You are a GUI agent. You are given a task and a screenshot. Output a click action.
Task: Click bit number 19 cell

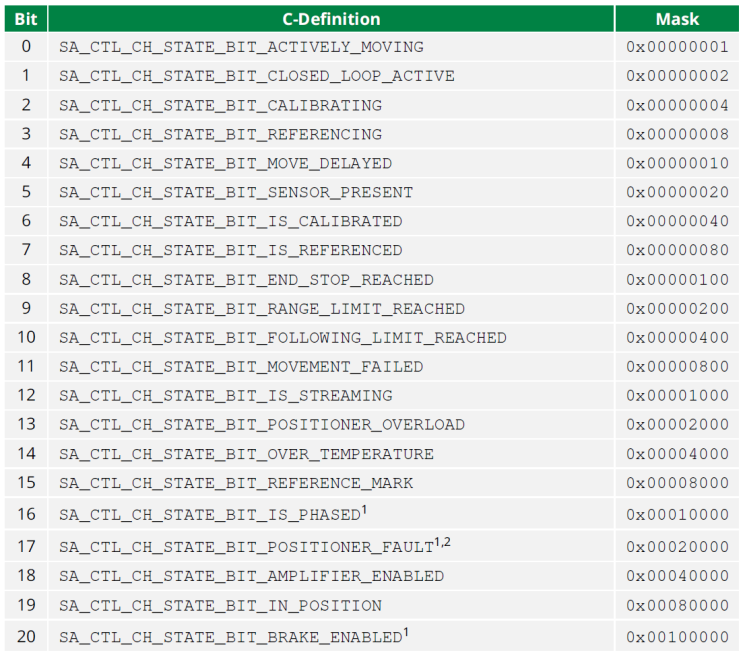pyautogui.click(x=26, y=605)
